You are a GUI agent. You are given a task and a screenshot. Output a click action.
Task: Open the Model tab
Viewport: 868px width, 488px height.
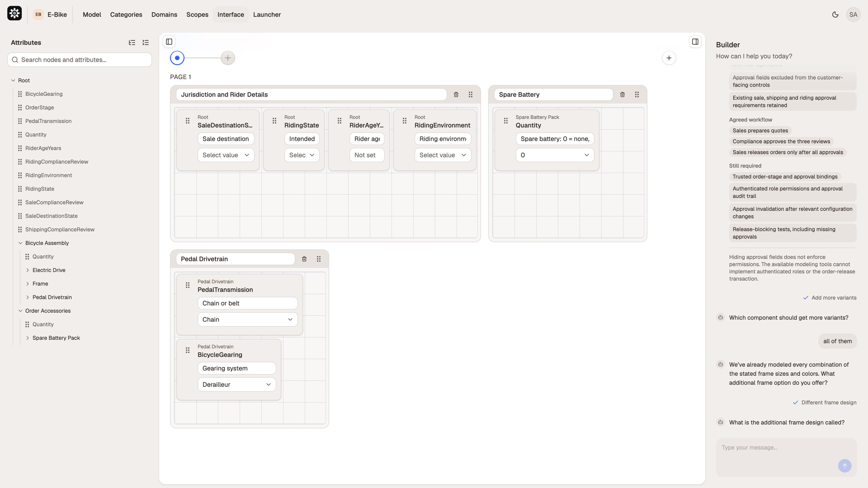pos(92,14)
